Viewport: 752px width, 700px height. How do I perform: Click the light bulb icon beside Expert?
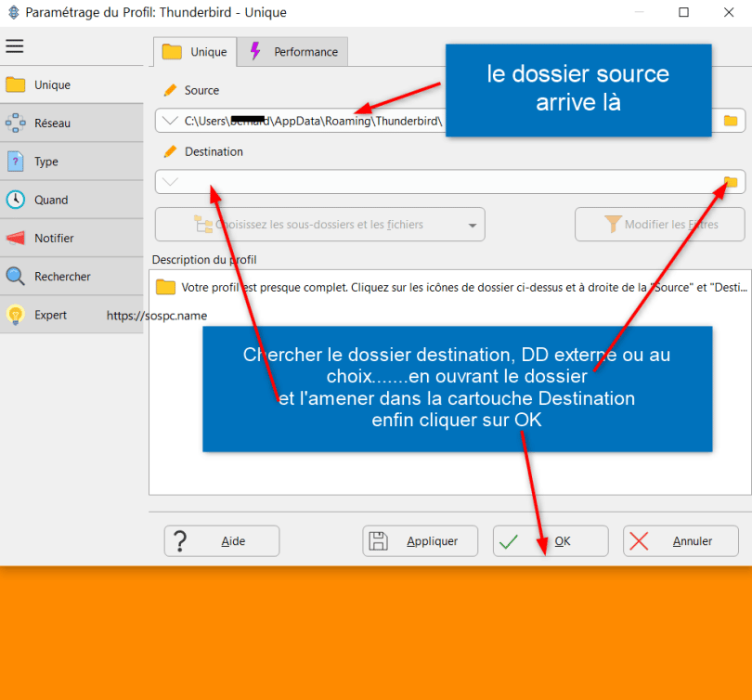click(x=16, y=315)
